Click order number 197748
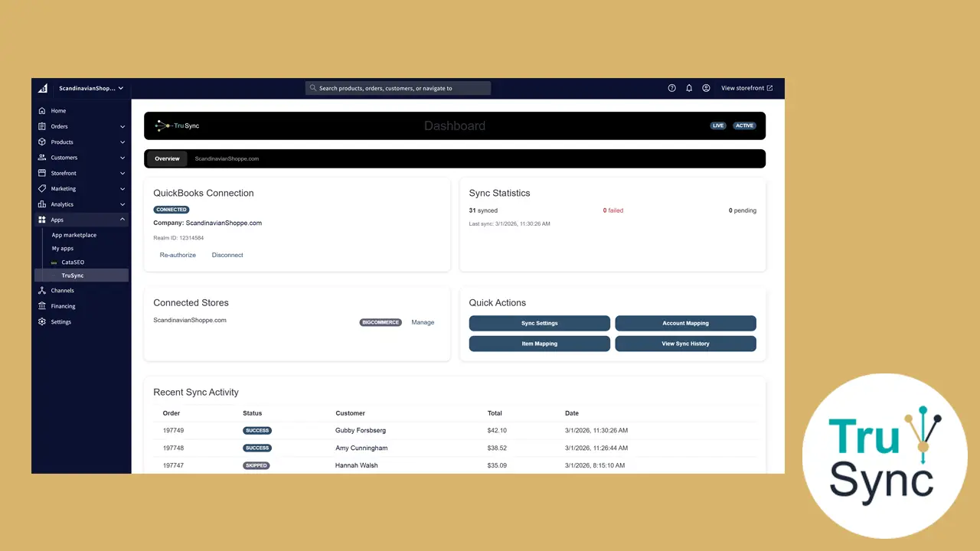Image resolution: width=980 pixels, height=551 pixels. point(173,448)
